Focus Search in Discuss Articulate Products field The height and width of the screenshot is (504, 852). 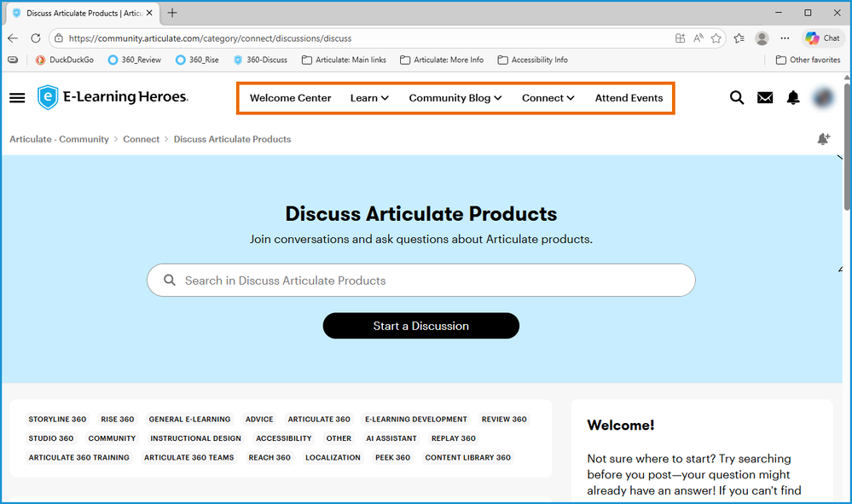tap(421, 281)
